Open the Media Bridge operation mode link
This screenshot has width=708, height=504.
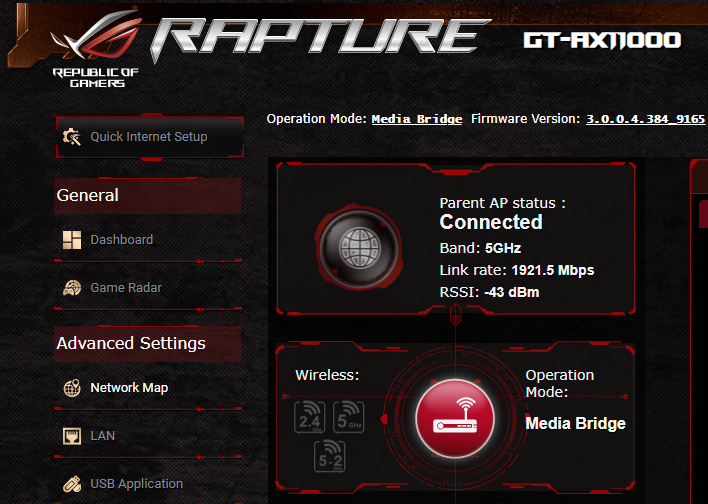coord(416,119)
